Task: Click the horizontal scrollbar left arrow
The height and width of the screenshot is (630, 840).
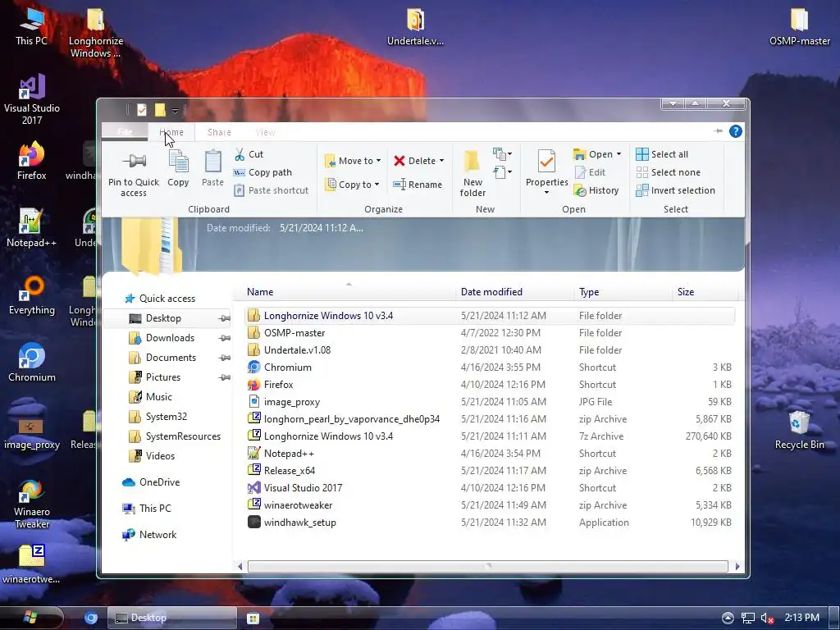Action: click(240, 566)
